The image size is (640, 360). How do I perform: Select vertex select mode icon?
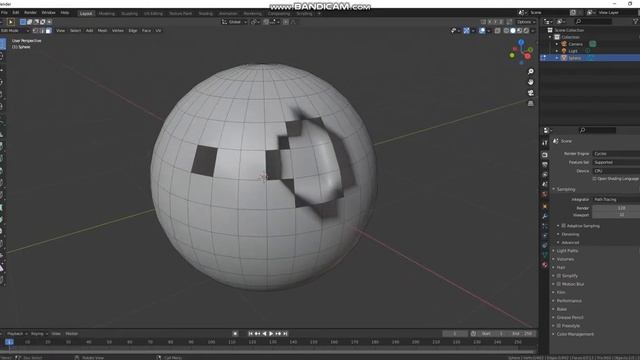(x=36, y=31)
